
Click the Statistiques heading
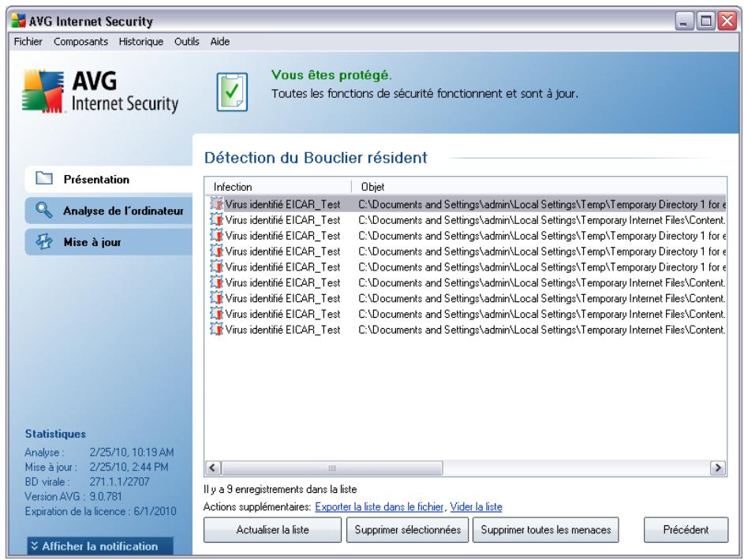pyautogui.click(x=55, y=434)
